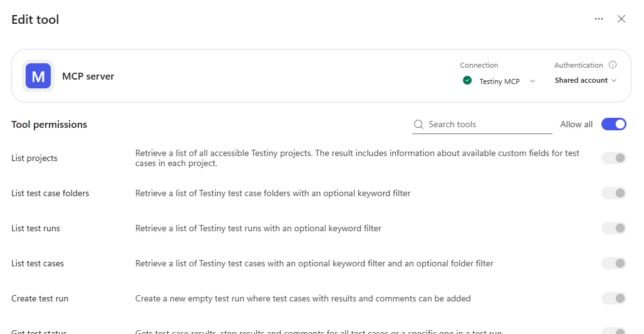Toggle the Get test status permission

pyautogui.click(x=613, y=331)
